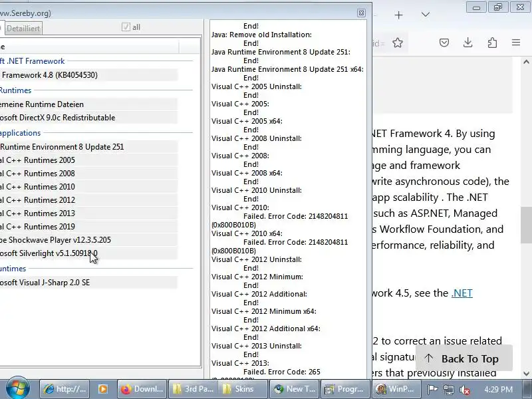The width and height of the screenshot is (532, 399).
Task: Click 'Visual C++ 2012 Additional x64:' log line
Action: click(x=265, y=329)
